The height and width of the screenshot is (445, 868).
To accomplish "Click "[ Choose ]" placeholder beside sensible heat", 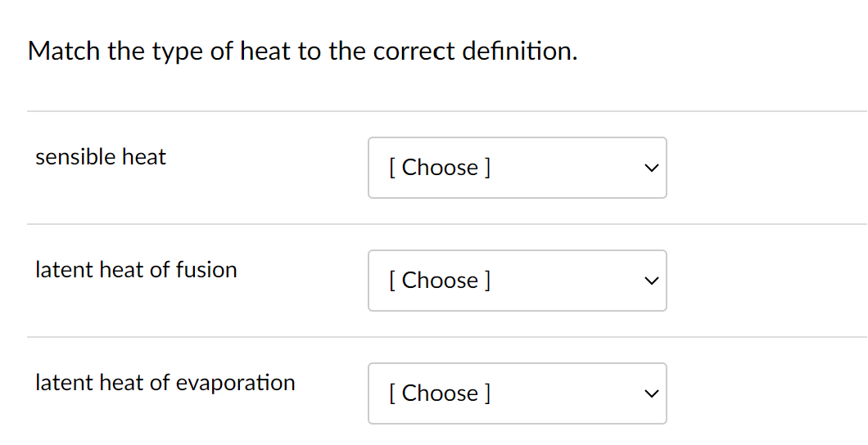I will 440,168.
